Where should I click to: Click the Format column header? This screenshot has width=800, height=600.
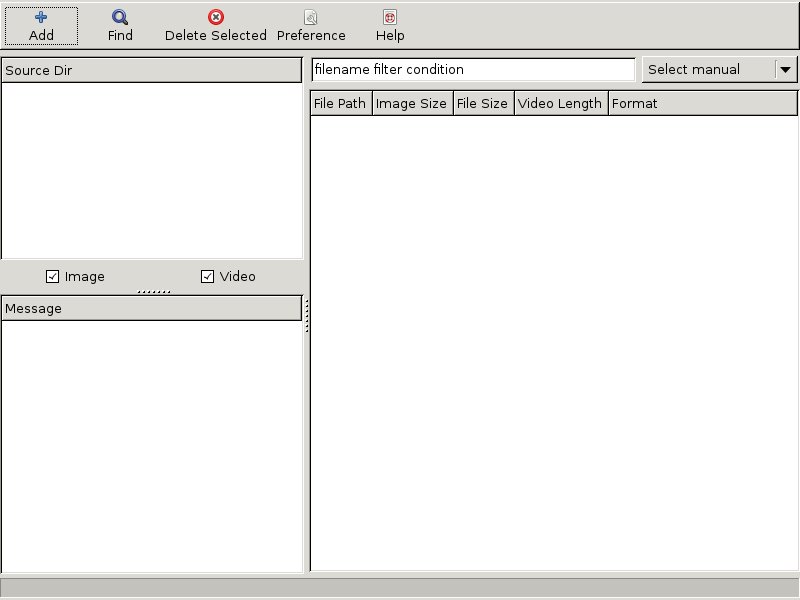[635, 102]
